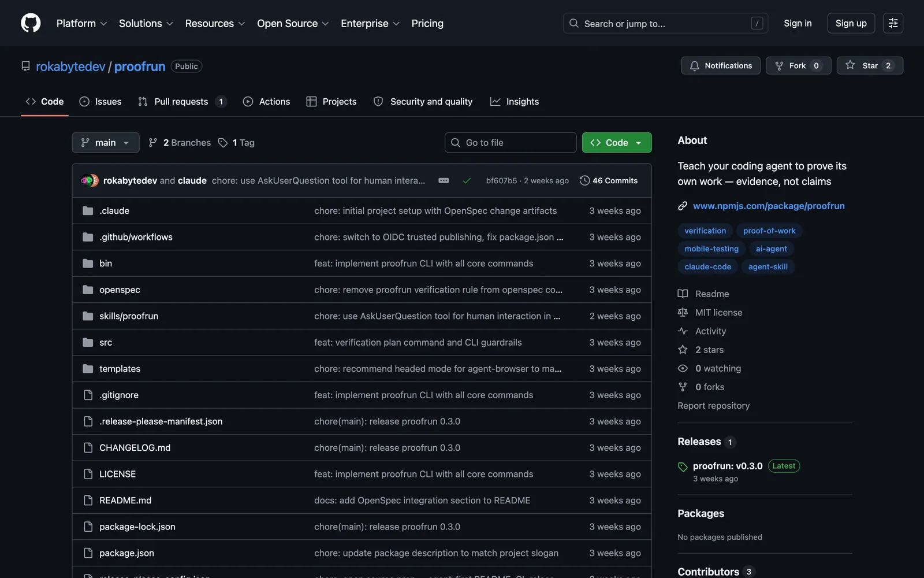
Task: Open the openspec folder
Action: pyautogui.click(x=120, y=290)
